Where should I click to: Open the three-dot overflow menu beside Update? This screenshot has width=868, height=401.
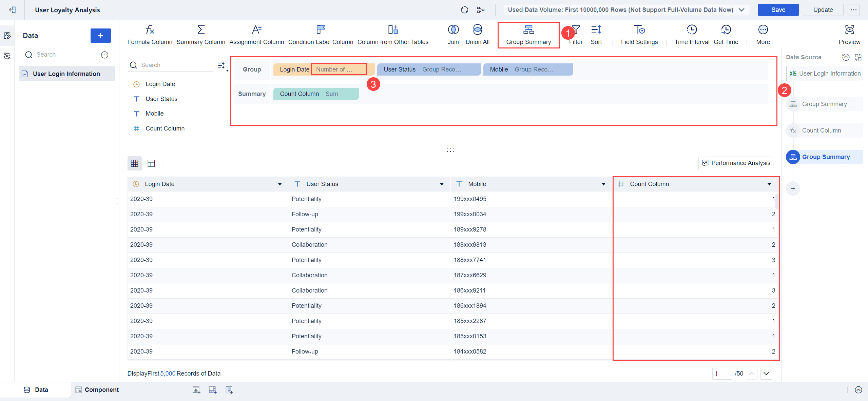[x=853, y=10]
